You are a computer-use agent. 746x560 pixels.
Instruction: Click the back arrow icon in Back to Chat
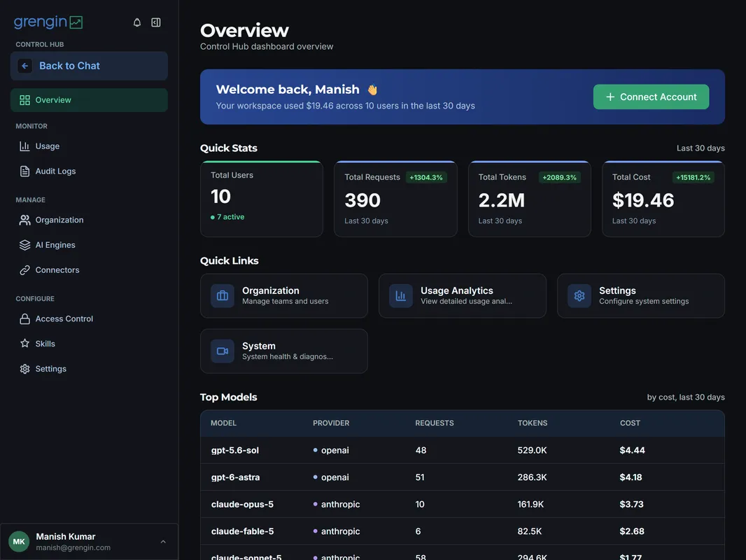pos(24,66)
